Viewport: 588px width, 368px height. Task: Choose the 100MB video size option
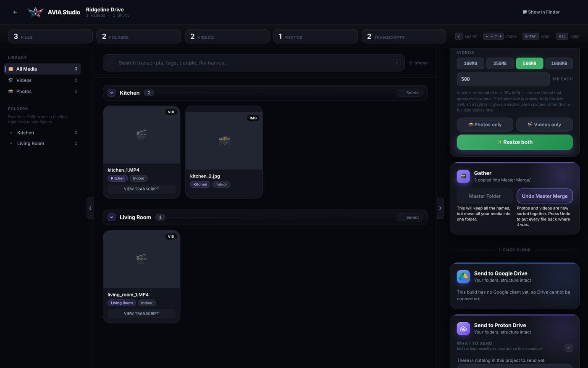[x=470, y=64]
